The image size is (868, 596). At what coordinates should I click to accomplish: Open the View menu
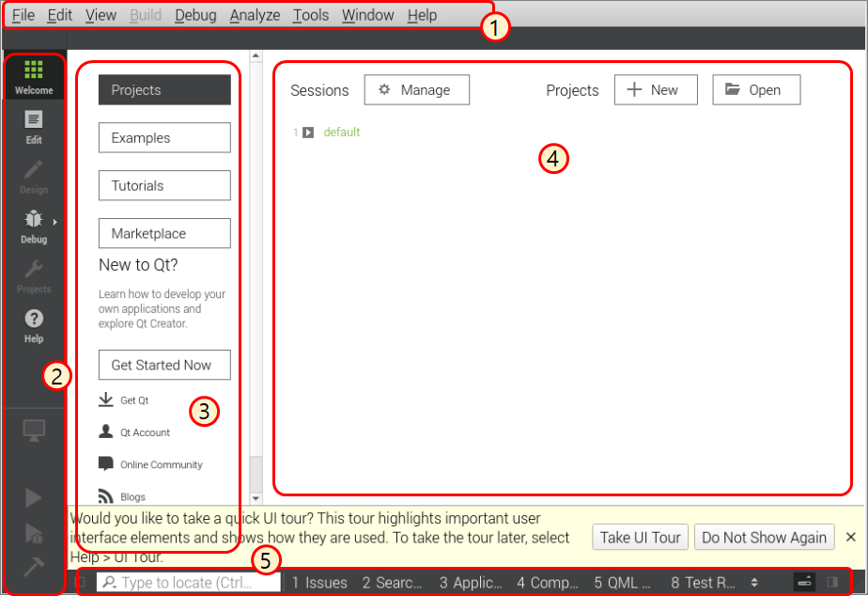click(x=101, y=15)
